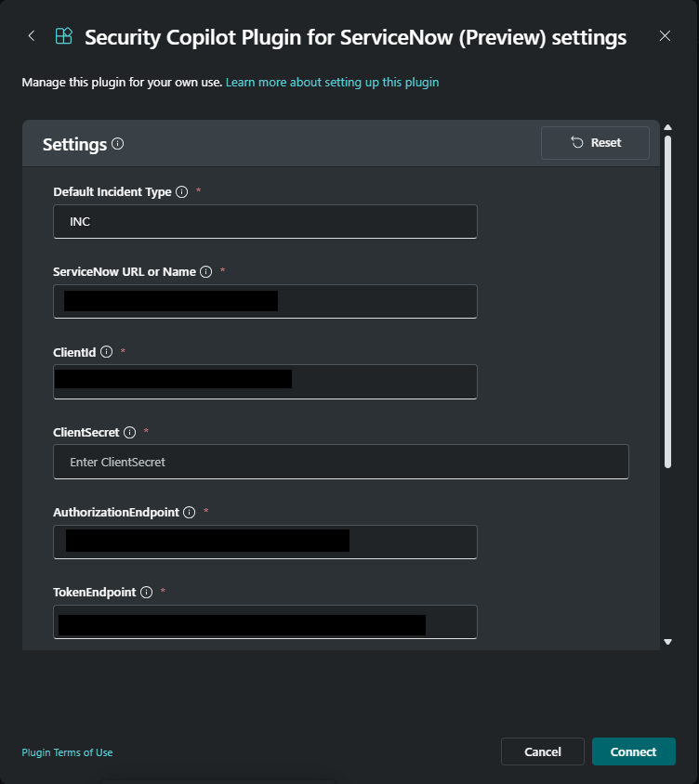Click the ClientSecret input field
This screenshot has height=784, width=699.
(341, 461)
